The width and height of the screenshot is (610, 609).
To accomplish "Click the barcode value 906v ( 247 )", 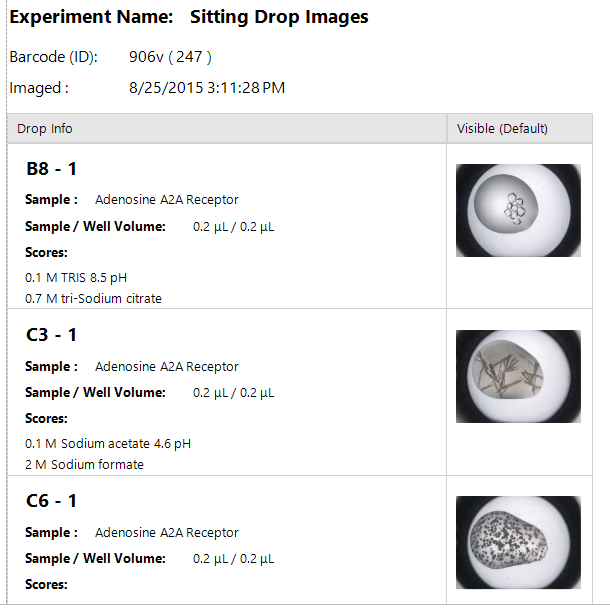I will [170, 57].
